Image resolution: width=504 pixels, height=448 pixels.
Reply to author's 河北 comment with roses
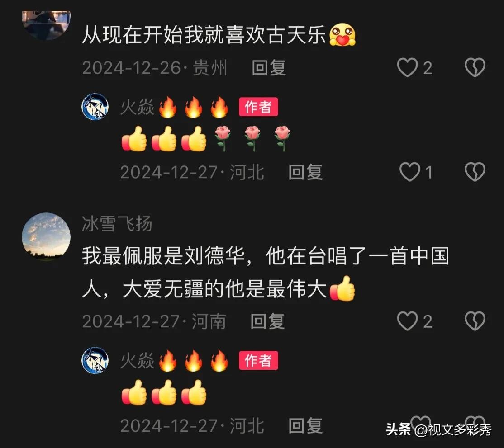tap(305, 172)
